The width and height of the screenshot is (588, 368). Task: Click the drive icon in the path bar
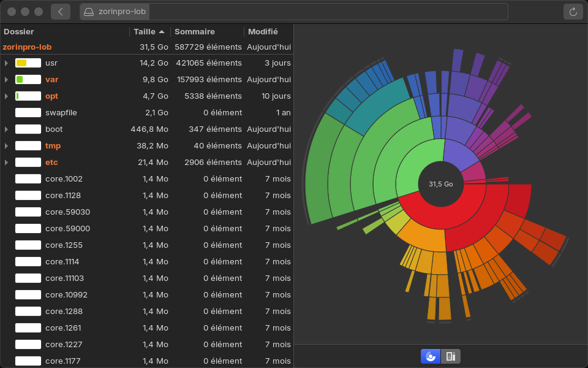(89, 12)
